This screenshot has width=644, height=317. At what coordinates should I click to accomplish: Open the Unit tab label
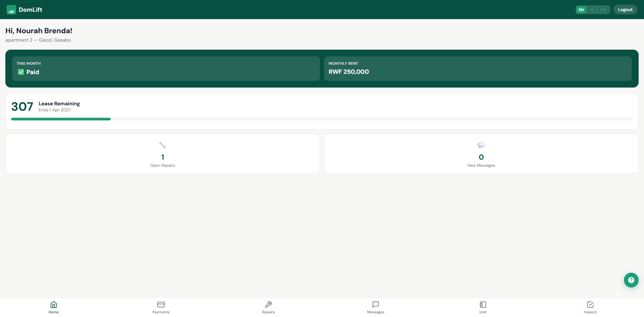click(483, 312)
